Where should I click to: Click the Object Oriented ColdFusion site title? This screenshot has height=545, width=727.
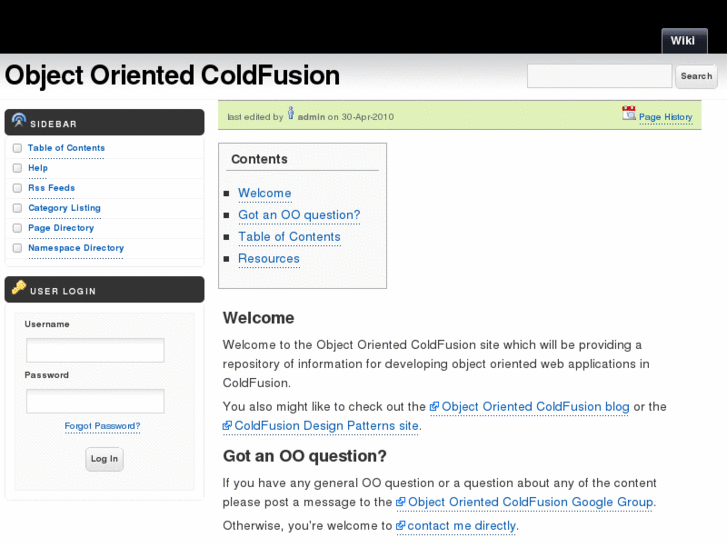tap(172, 76)
